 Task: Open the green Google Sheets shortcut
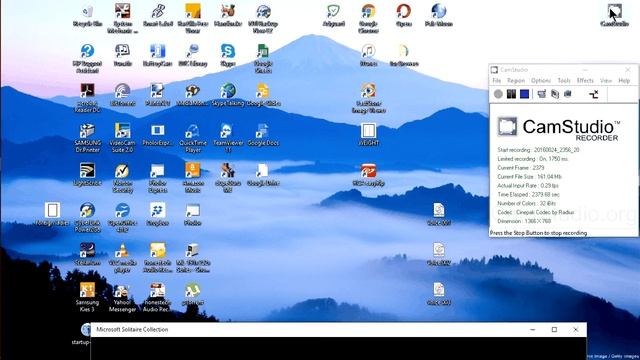[x=263, y=58]
